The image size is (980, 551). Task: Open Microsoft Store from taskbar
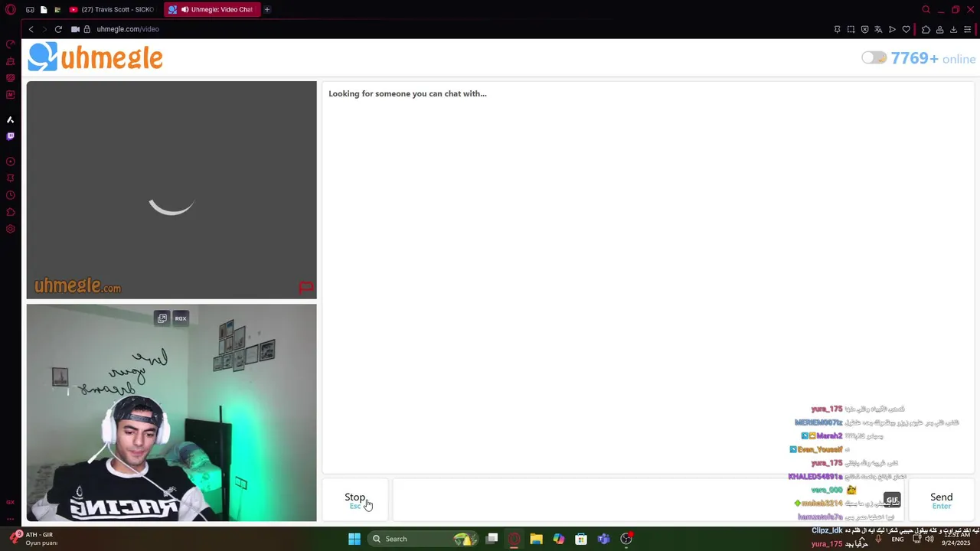pyautogui.click(x=581, y=539)
